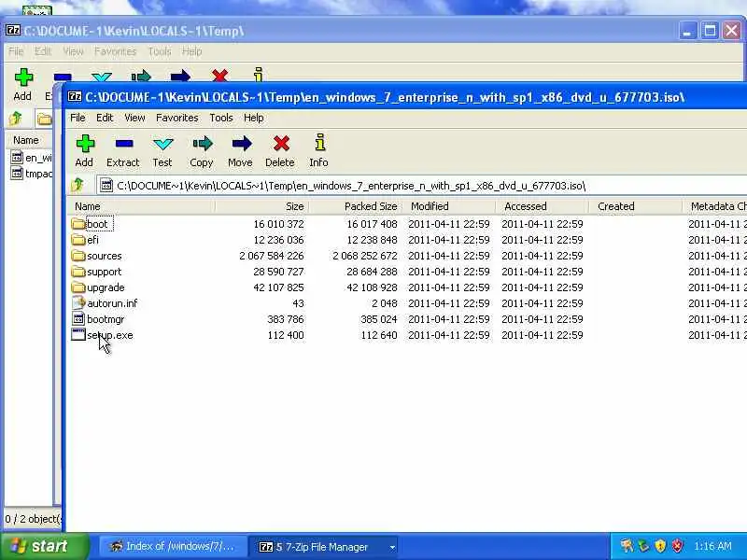747x560 pixels.
Task: Click the Copy toolbar icon in front window
Action: click(x=203, y=144)
